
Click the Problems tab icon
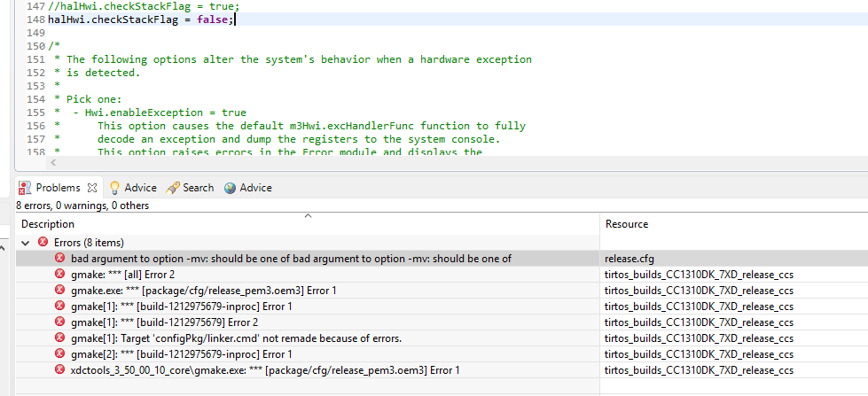click(x=26, y=188)
